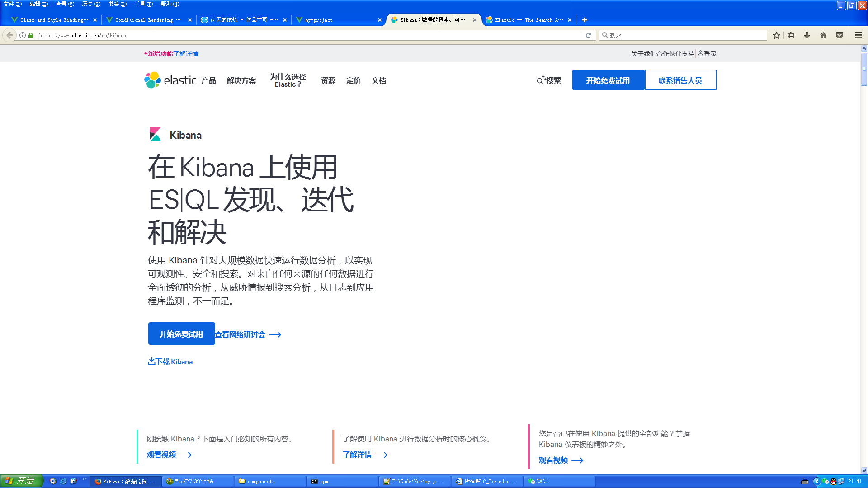This screenshot has width=868, height=488.
Task: Open the 为什么选择 Elastic？ menu
Action: (x=288, y=80)
